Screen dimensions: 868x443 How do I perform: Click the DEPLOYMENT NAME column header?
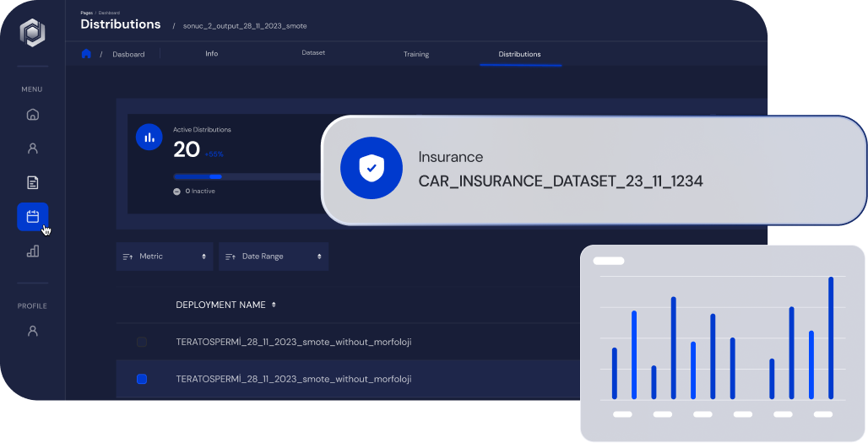tap(221, 305)
